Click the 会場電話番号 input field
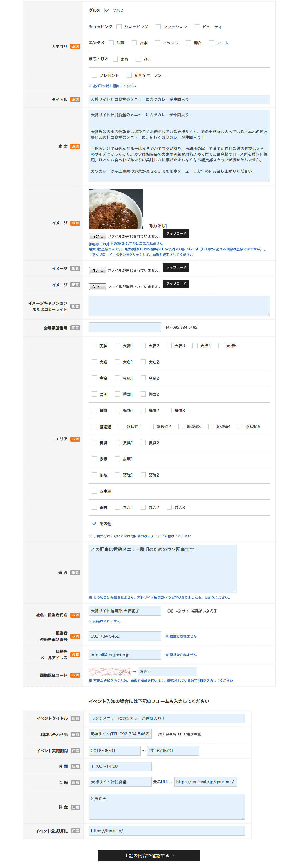The image size is (298, 868). [125, 328]
